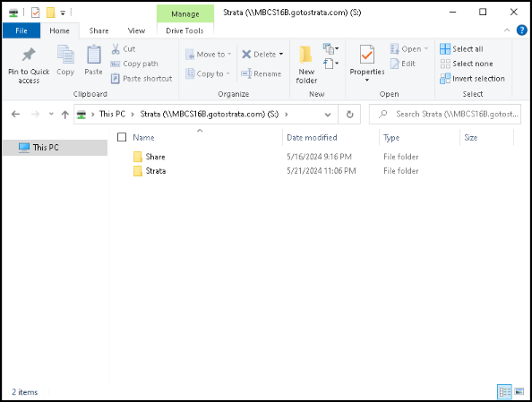Open the Drive Tools tab

tap(184, 30)
